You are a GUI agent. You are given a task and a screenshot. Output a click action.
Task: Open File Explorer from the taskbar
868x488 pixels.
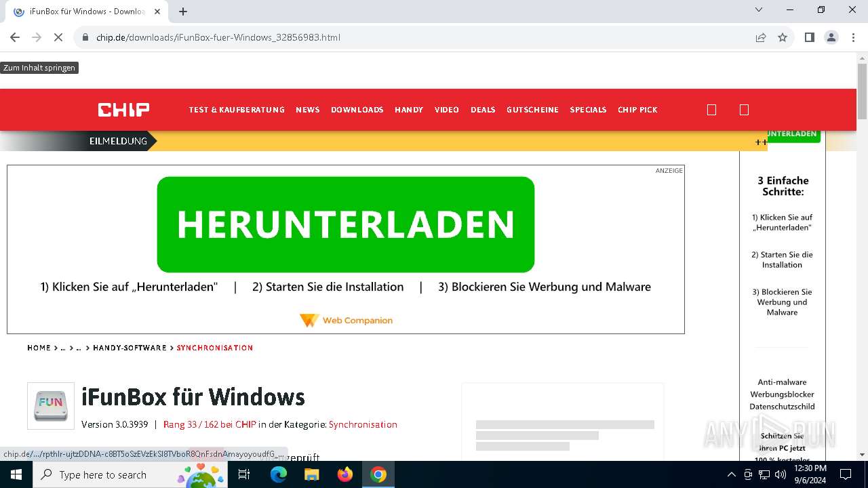(311, 474)
